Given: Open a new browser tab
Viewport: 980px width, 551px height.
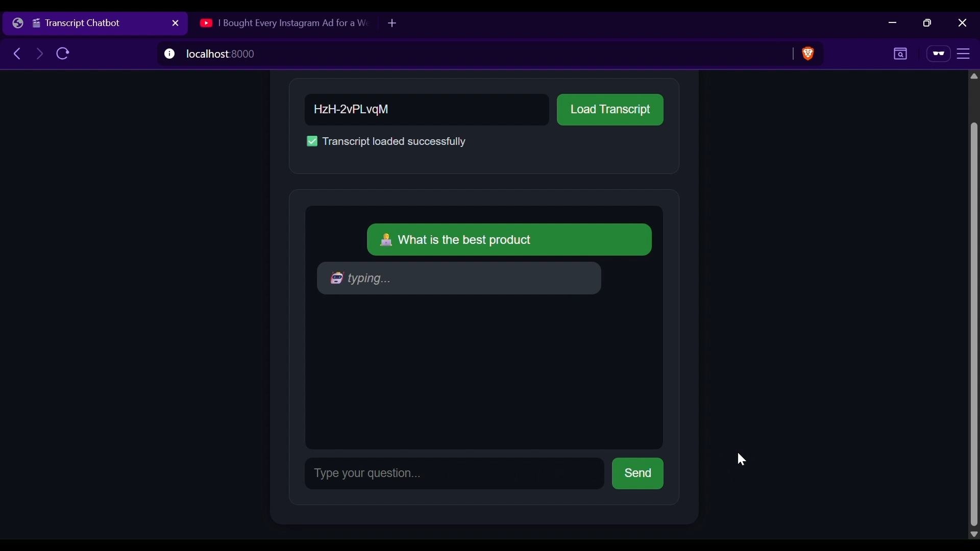Looking at the screenshot, I should pos(392,23).
